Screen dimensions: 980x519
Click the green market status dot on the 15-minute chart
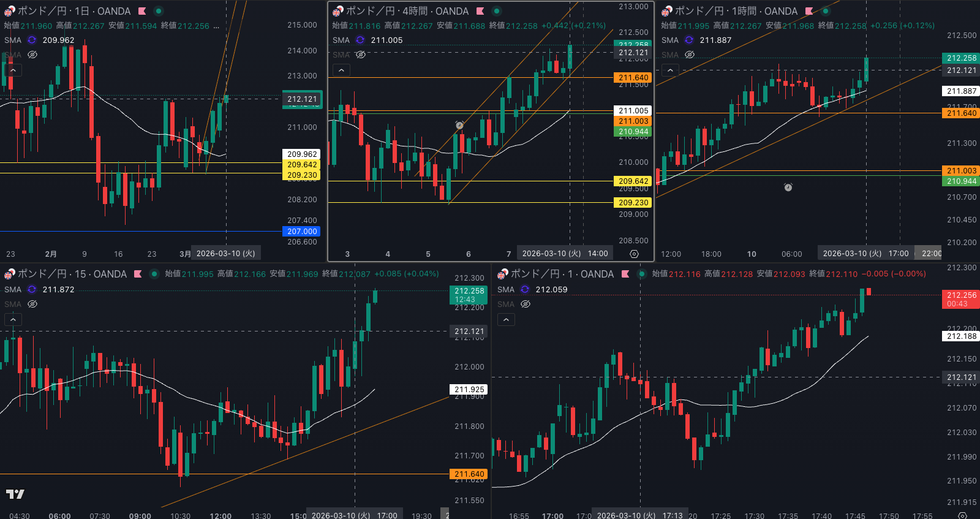[154, 274]
